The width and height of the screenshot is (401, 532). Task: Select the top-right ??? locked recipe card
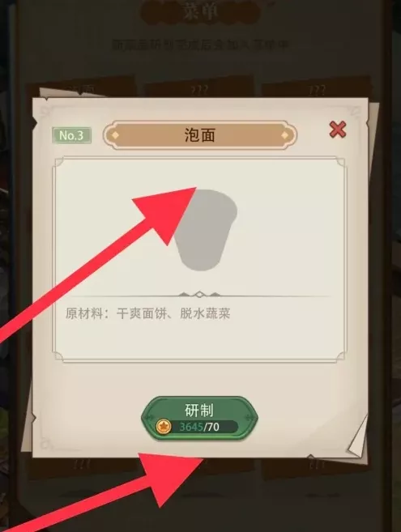tap(317, 87)
